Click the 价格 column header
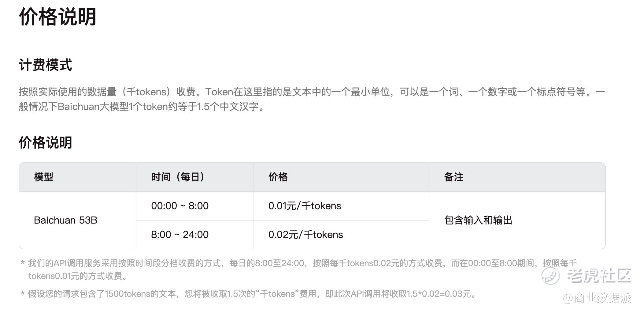The height and width of the screenshot is (313, 644). click(x=278, y=177)
